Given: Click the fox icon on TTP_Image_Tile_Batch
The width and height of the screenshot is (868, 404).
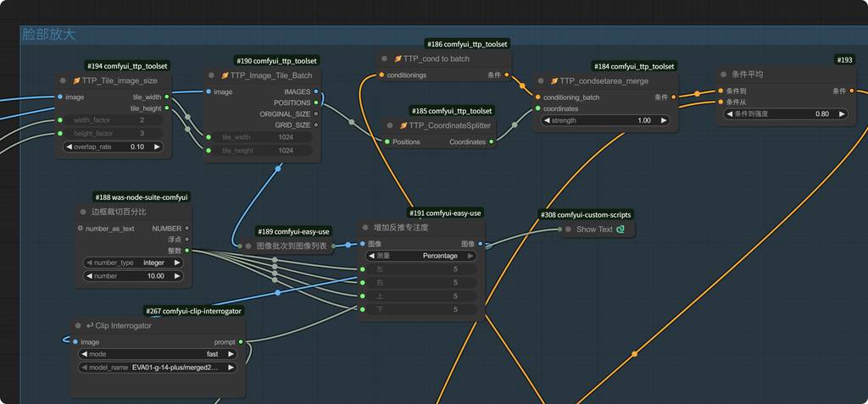Looking at the screenshot, I should [224, 75].
